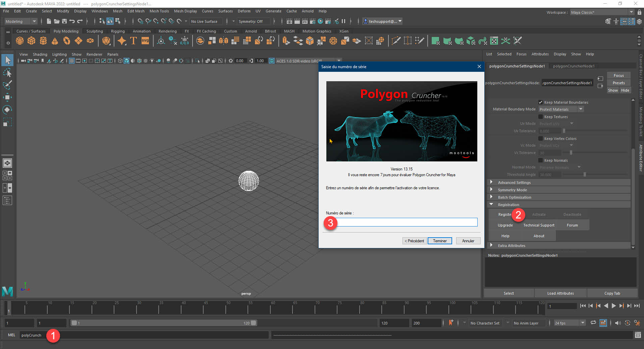Open the Material Boundary Mode dropdown
Viewport: 644px width, 349px height.
561,109
